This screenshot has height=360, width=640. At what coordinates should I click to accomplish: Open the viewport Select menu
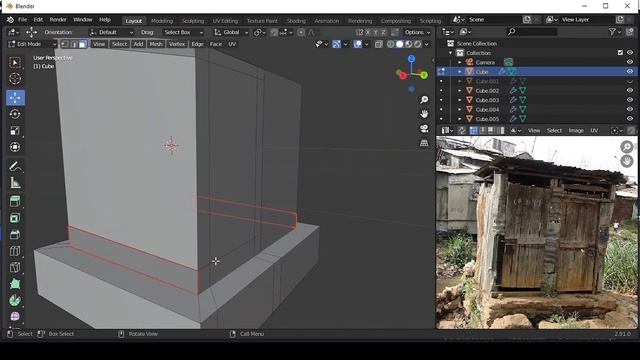[119, 44]
